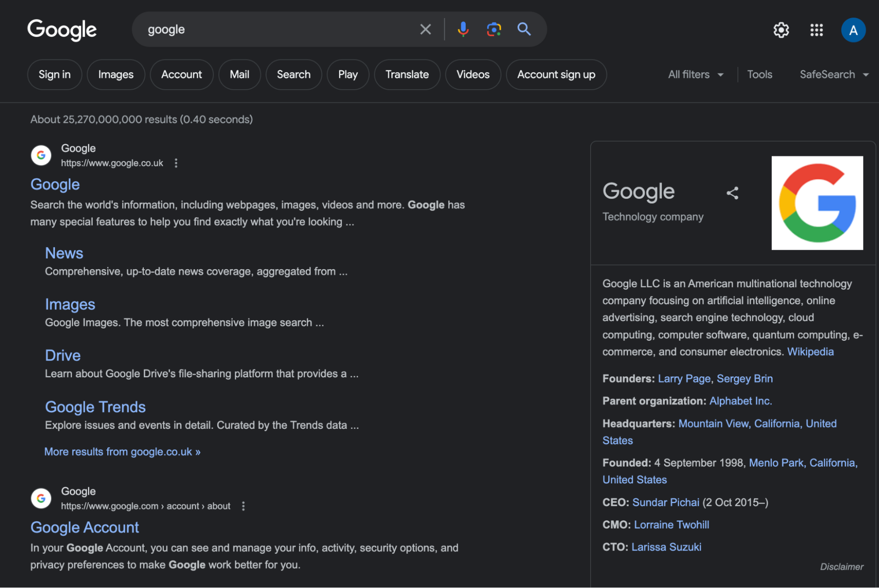This screenshot has height=588, width=879.
Task: Click inside the search text field
Action: point(277,29)
